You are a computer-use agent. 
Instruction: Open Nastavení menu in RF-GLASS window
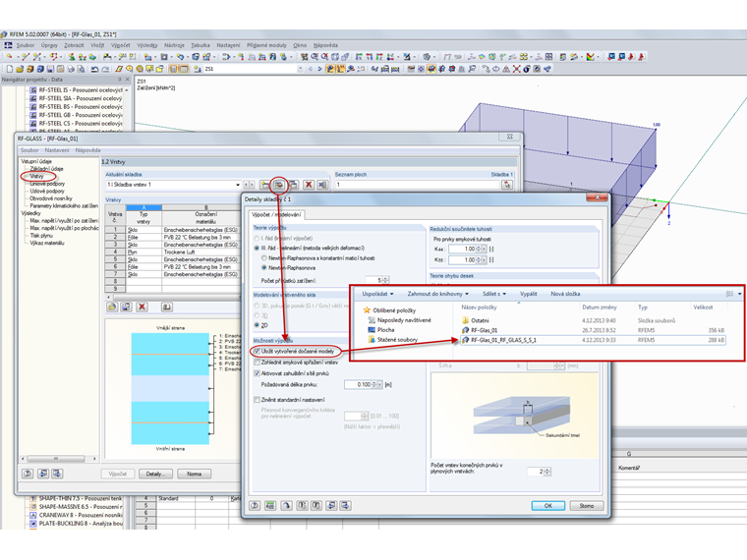click(57, 150)
